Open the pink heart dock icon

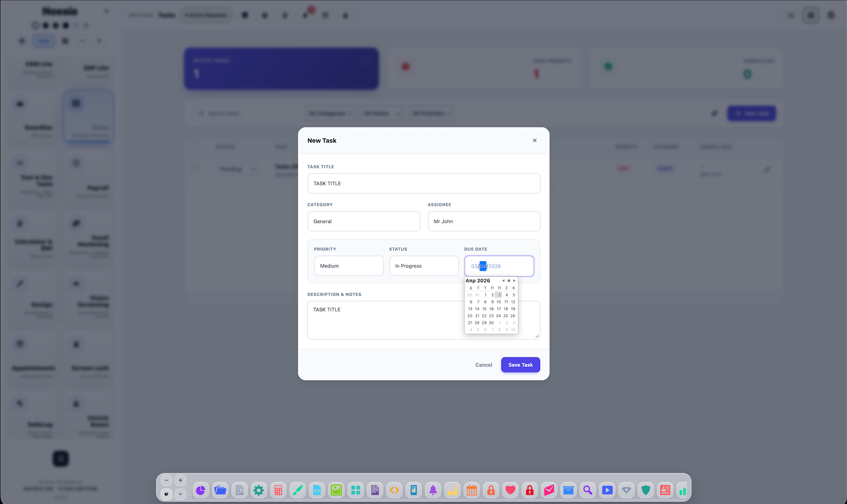[511, 491]
